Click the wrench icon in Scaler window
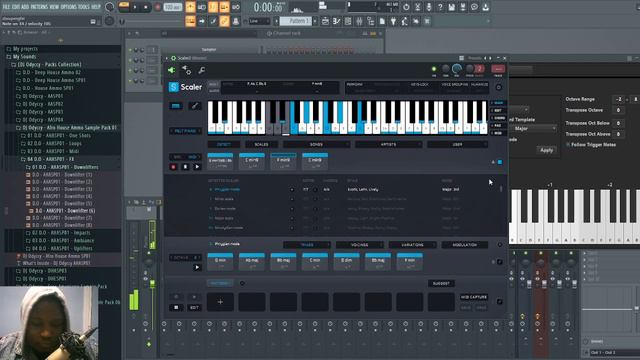Image resolution: width=640 pixels, height=360 pixels. click(x=202, y=70)
